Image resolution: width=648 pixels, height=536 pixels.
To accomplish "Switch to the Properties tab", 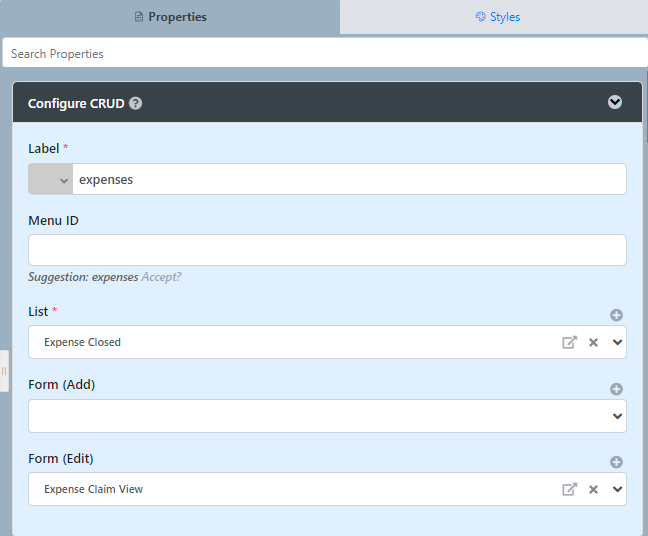I will point(170,17).
